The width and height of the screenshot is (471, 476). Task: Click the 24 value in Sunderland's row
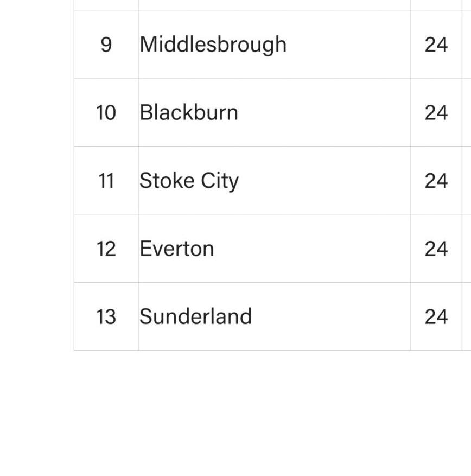(x=436, y=316)
